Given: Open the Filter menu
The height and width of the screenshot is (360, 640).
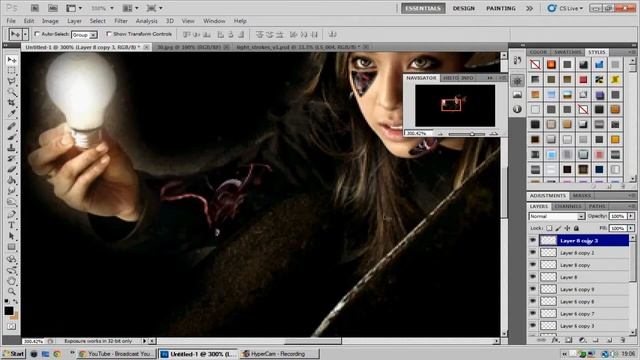Looking at the screenshot, I should click(121, 21).
